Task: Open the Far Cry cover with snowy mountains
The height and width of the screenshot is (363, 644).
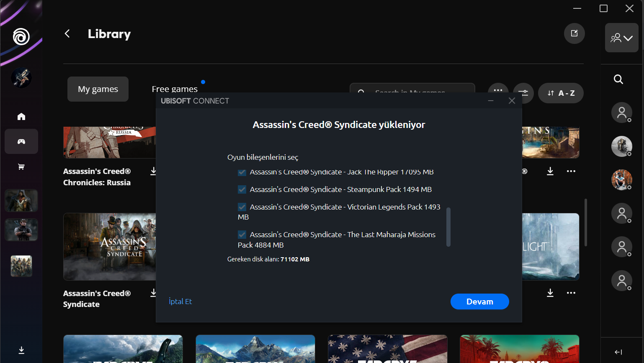Action: point(255,349)
